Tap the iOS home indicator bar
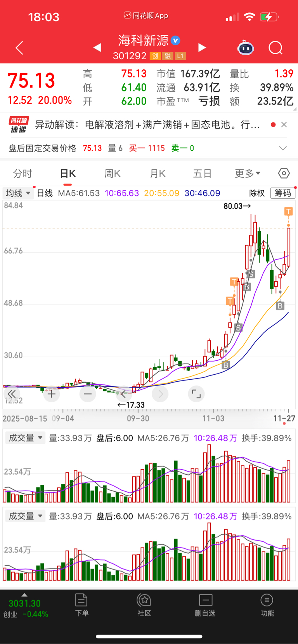The image size is (298, 644). [149, 636]
